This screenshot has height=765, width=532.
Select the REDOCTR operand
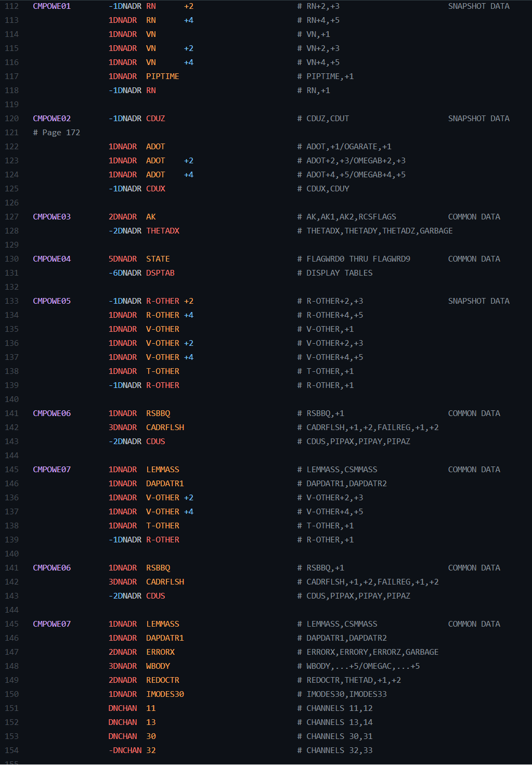162,680
